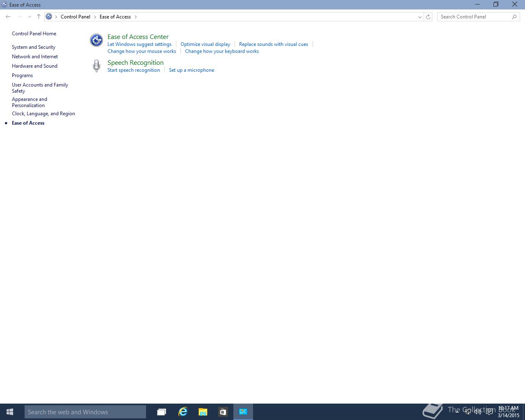The height and width of the screenshot is (420, 525).
Task: Open the Ease of Access Center heading
Action: click(x=138, y=37)
